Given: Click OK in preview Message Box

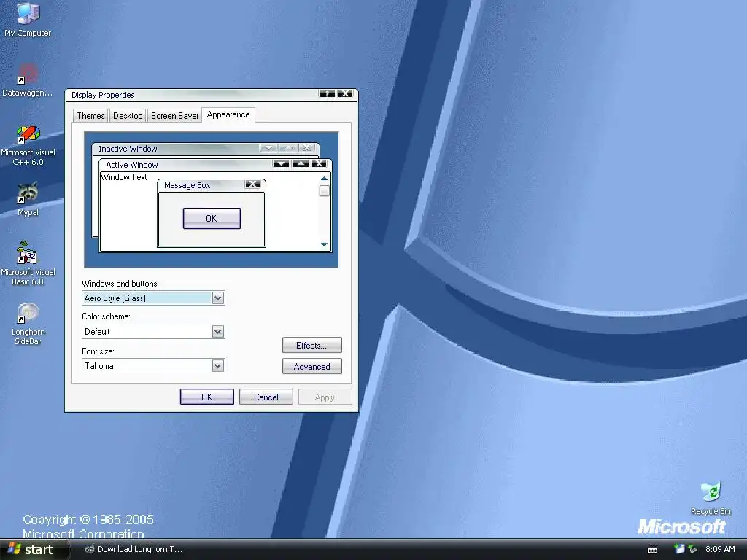Looking at the screenshot, I should coord(212,218).
